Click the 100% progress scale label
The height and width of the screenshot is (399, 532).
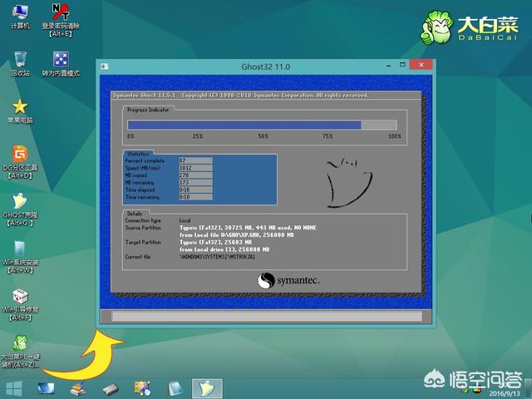coord(395,136)
